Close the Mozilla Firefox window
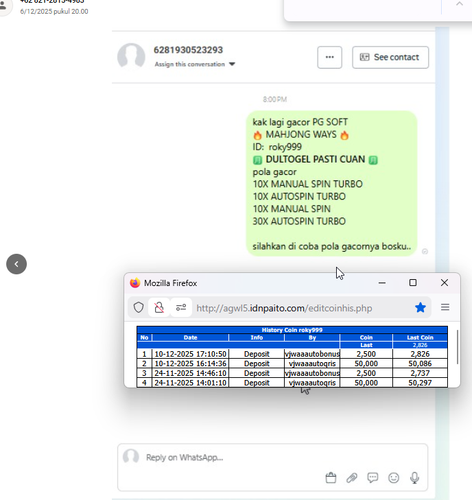Viewport: 472px width, 500px height. point(444,283)
